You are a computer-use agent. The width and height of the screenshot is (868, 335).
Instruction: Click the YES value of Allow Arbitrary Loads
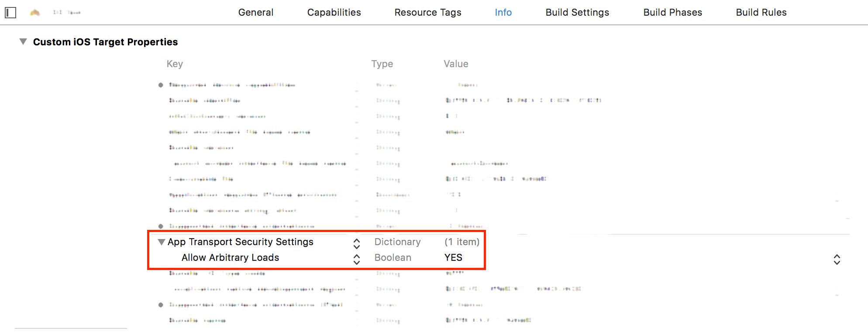(453, 258)
